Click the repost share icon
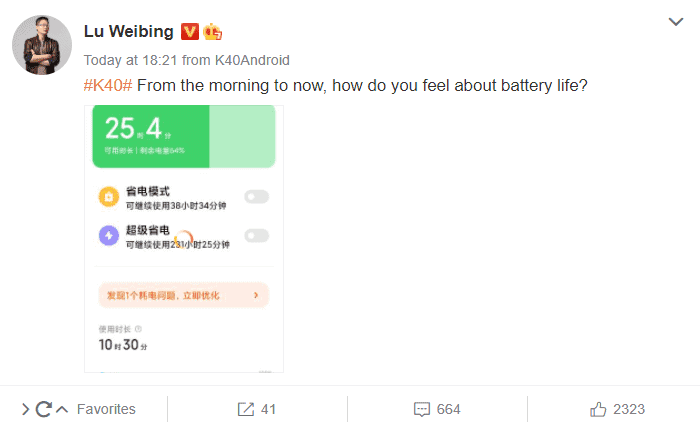Image resolution: width=700 pixels, height=432 pixels. (x=245, y=409)
